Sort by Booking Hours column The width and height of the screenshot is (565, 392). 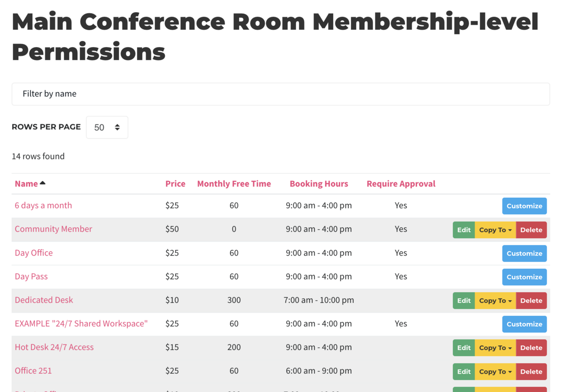[319, 184]
